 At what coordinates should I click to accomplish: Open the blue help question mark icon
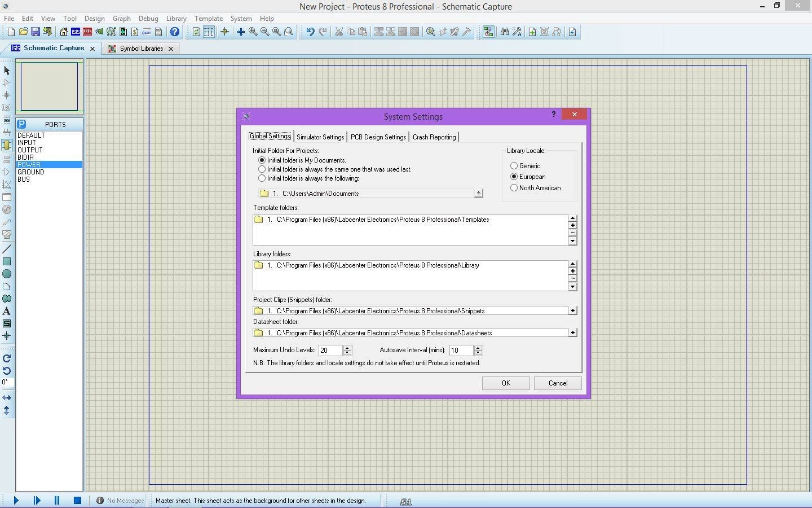coord(175,32)
